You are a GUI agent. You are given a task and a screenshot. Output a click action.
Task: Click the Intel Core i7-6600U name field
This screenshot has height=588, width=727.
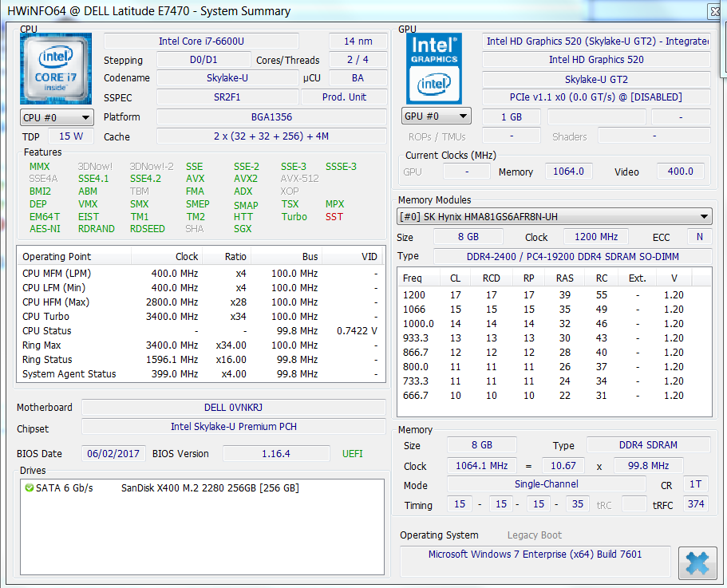click(201, 41)
